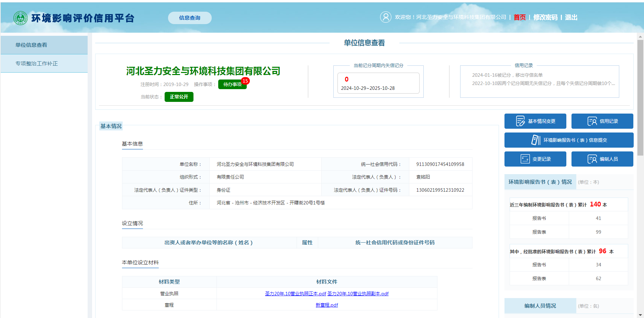The image size is (644, 318).
Task: Click the platform logo emblem
Action: 20,18
